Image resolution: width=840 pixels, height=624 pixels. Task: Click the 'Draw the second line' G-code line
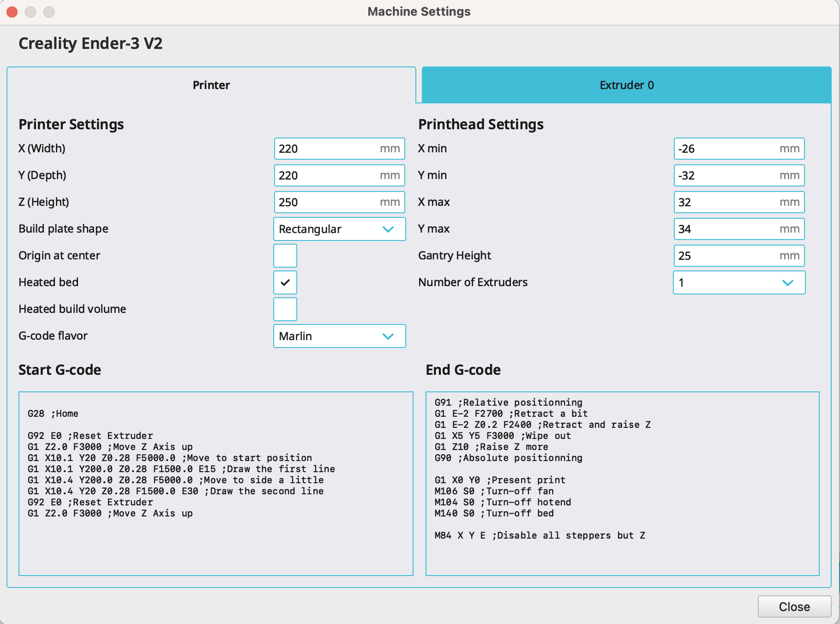pos(175,491)
